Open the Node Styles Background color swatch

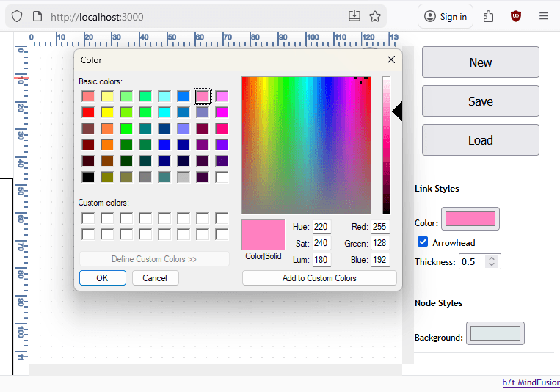click(495, 333)
